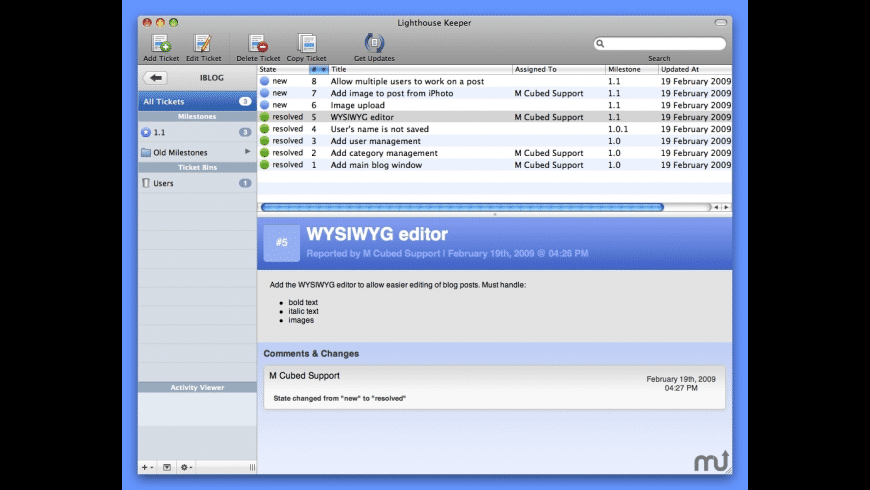Click milestone value 1.0.1 of ticket 4

[618, 129]
